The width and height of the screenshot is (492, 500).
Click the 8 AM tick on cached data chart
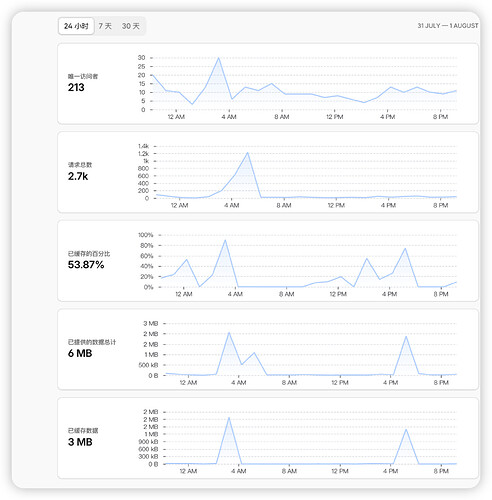pyautogui.click(x=289, y=471)
